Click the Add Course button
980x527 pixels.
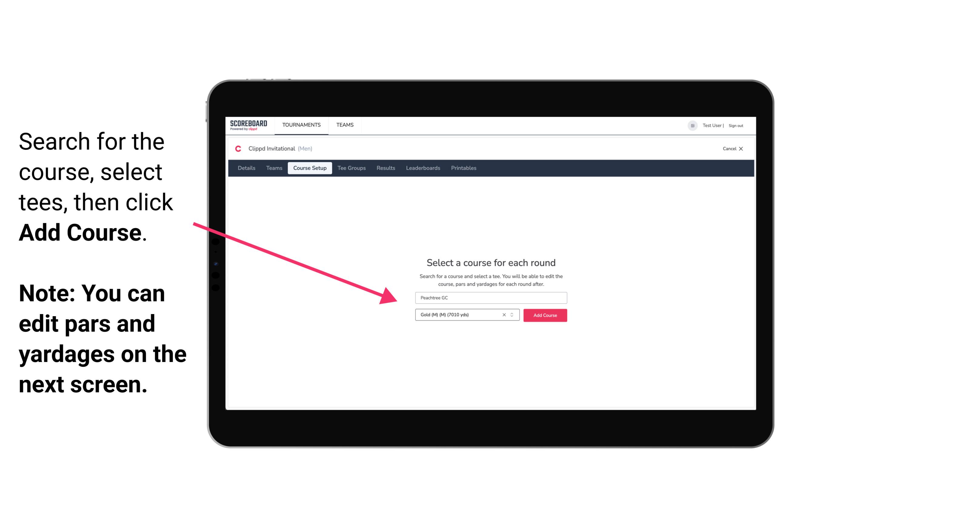click(545, 315)
